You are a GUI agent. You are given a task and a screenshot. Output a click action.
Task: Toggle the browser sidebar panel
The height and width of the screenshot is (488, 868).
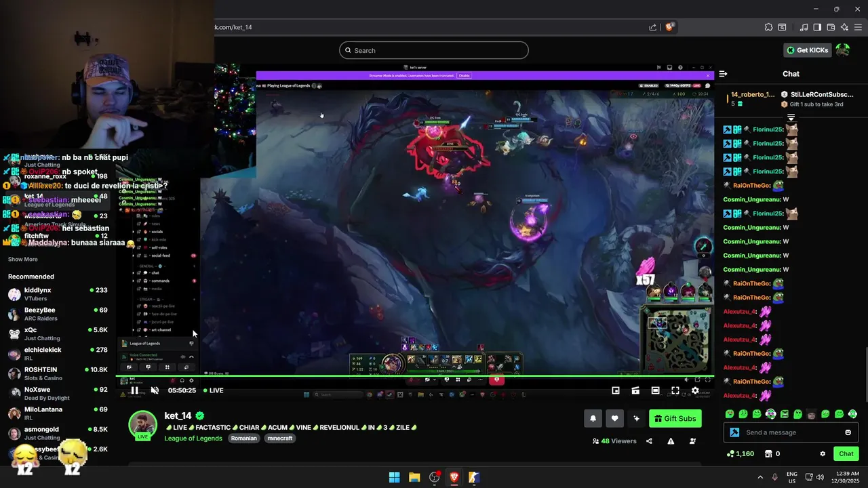[817, 27]
